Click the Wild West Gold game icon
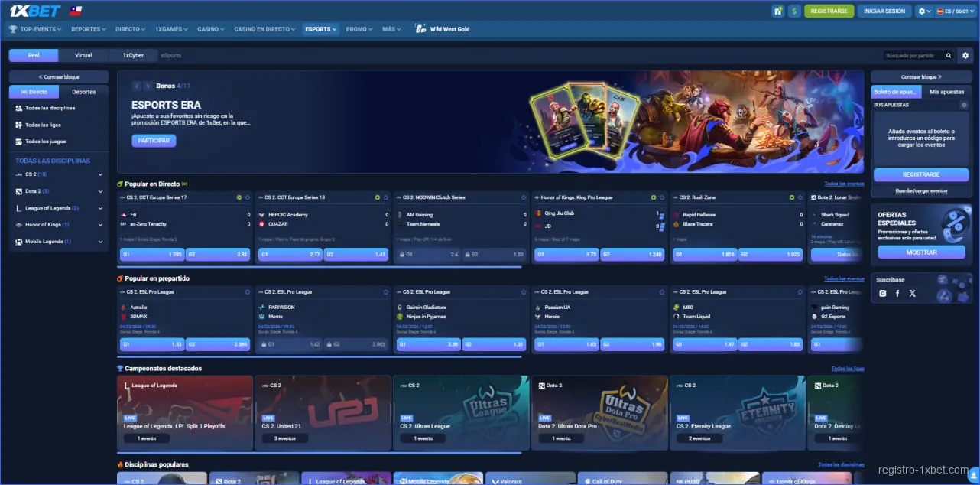This screenshot has width=980, height=485. click(x=420, y=29)
